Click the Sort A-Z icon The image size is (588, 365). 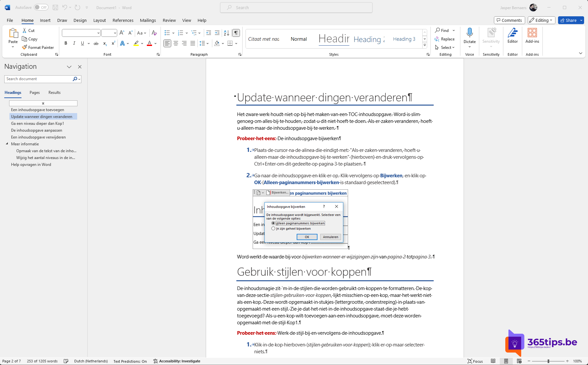coord(227,33)
